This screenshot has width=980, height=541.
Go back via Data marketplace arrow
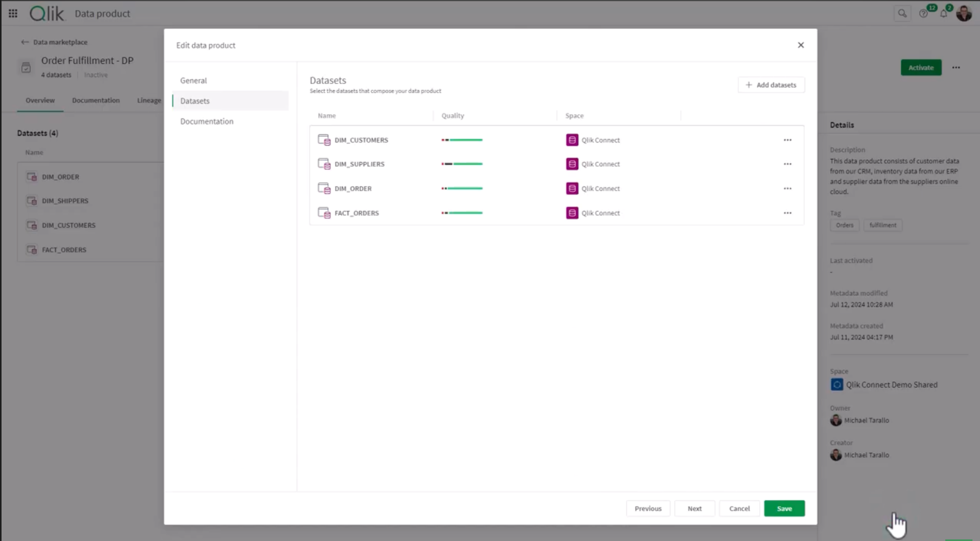click(24, 42)
